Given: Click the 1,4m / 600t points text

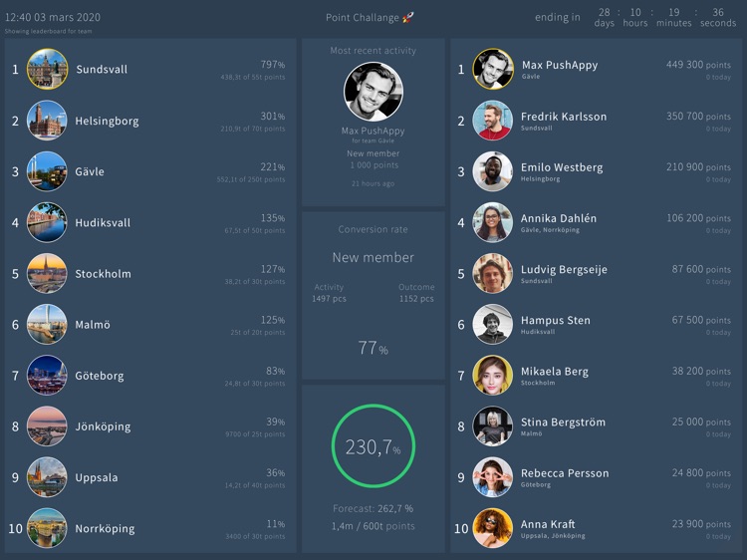Looking at the screenshot, I should point(373,526).
